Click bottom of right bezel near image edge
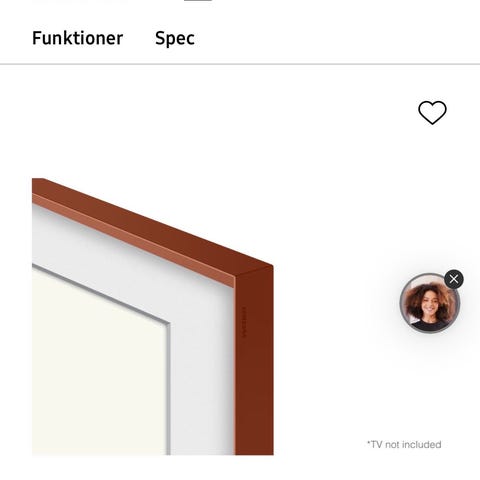This screenshot has width=480, height=480. point(255,447)
